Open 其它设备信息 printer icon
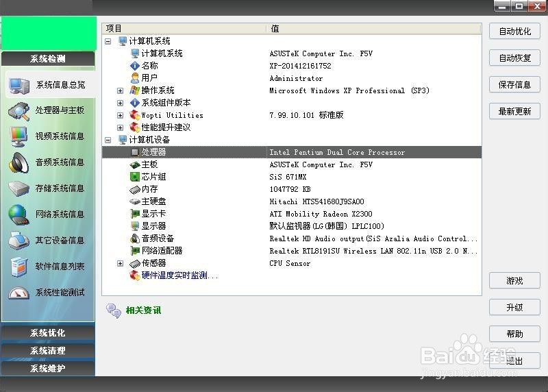The image size is (548, 392). [x=19, y=241]
